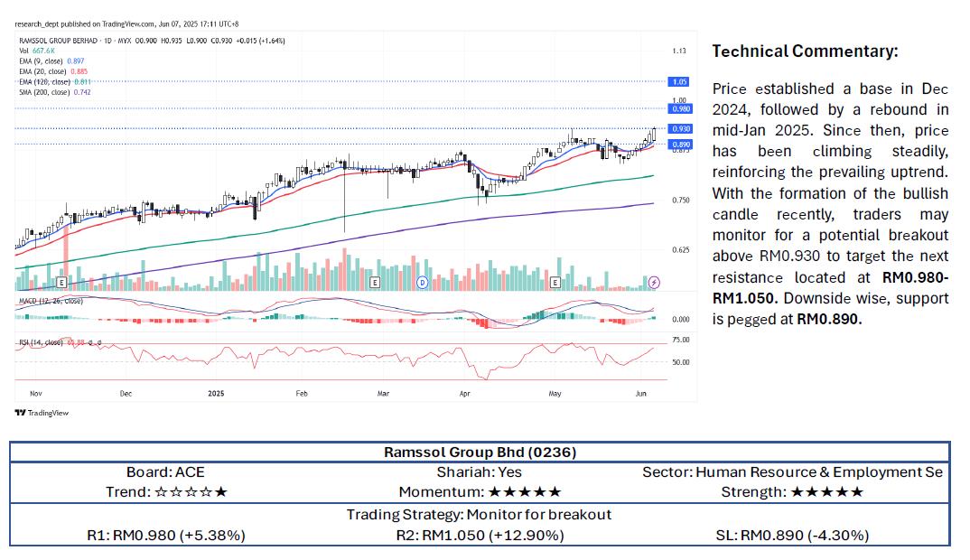Screen dimensions: 970x560
Task: Click the RAMSSOL GROUP BERHAD chart title
Action: tap(58, 41)
